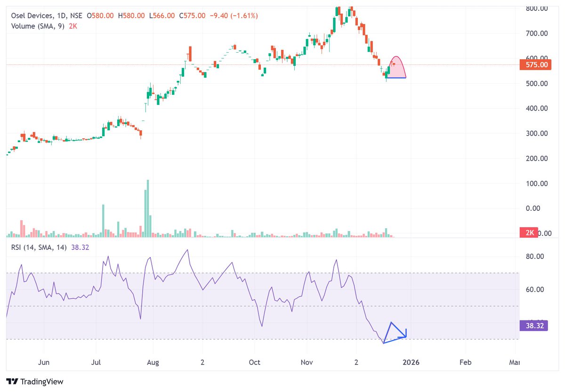Image resolution: width=565 pixels, height=392 pixels.
Task: Click the red 575.00 price label
Action: 534,64
